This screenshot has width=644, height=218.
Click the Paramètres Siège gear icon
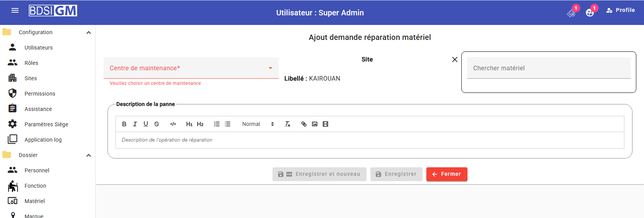[13, 124]
